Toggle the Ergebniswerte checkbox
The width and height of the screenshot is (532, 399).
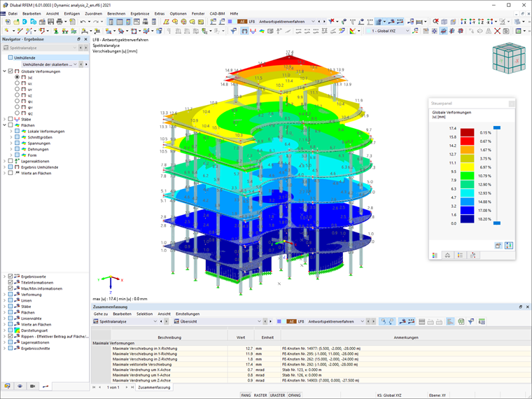pos(10,276)
